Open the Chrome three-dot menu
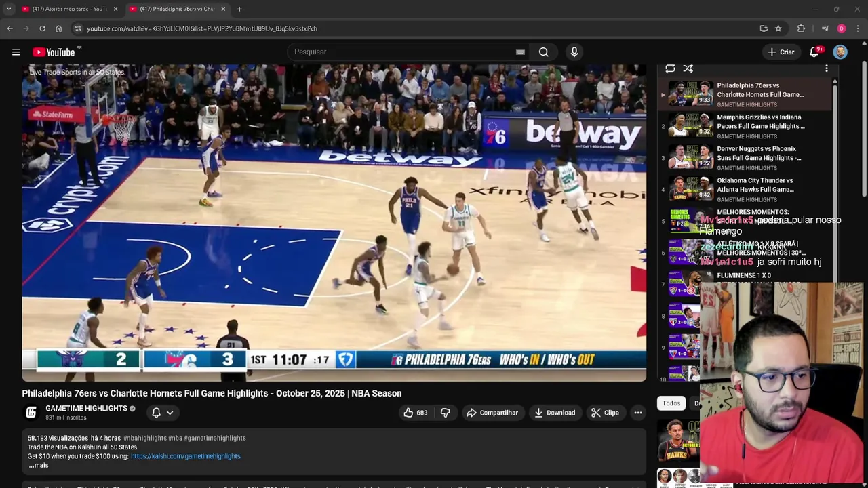 pyautogui.click(x=859, y=28)
